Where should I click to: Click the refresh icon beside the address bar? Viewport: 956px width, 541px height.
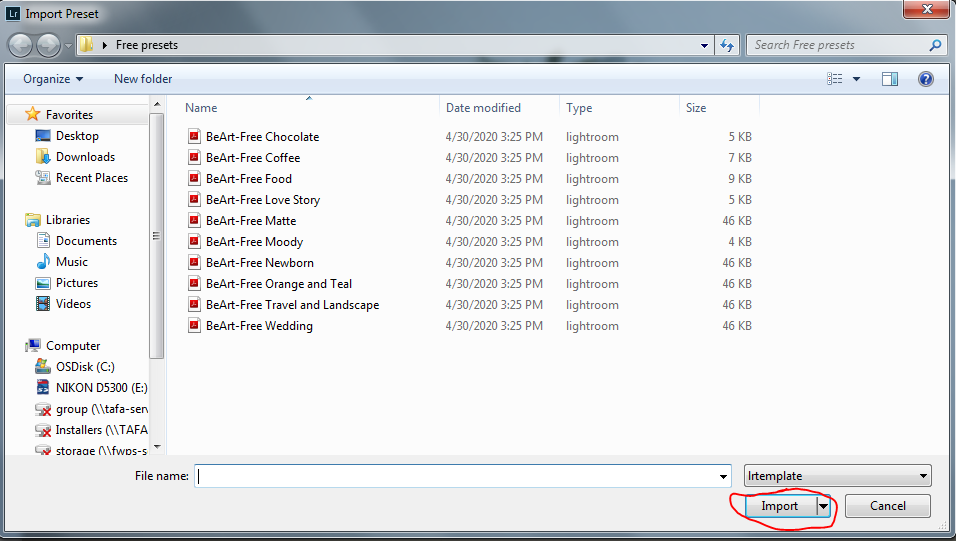click(727, 45)
